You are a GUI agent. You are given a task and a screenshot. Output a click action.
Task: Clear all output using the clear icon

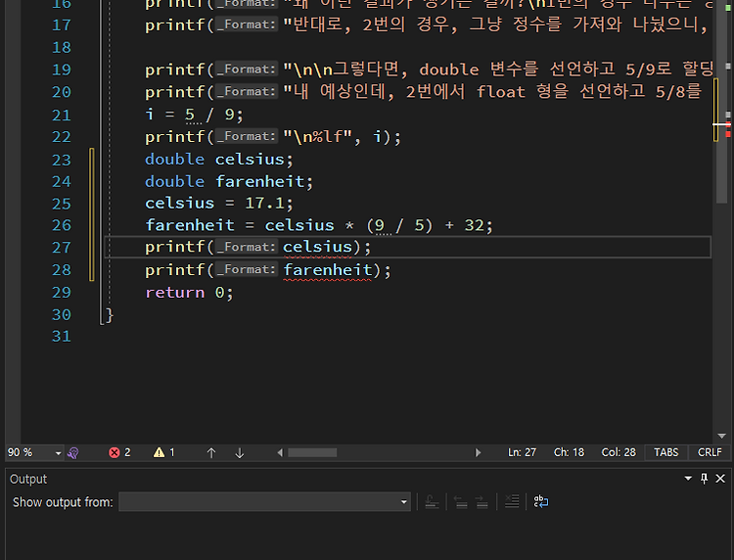tap(512, 502)
